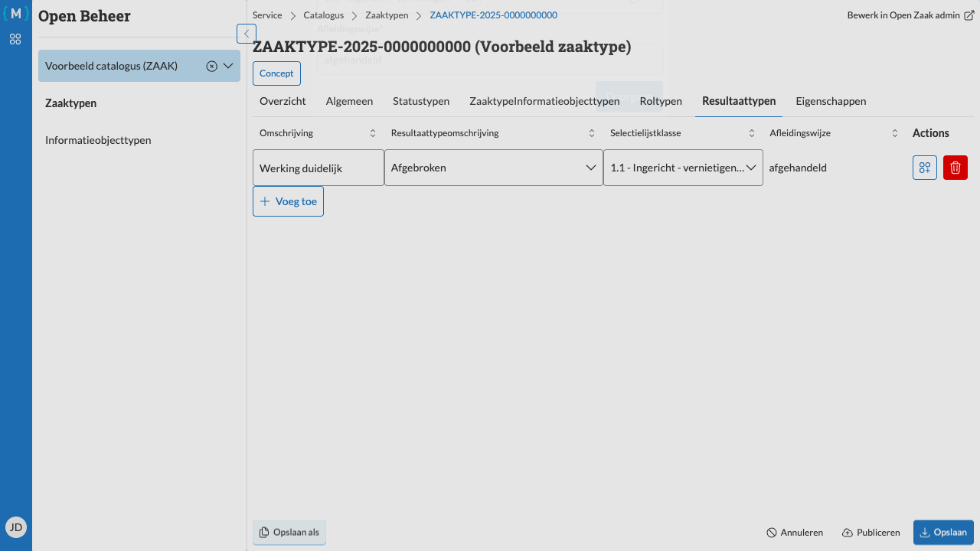Sort by the Resultaattypeomschrijving column arrows
The image size is (980, 551).
tap(592, 133)
